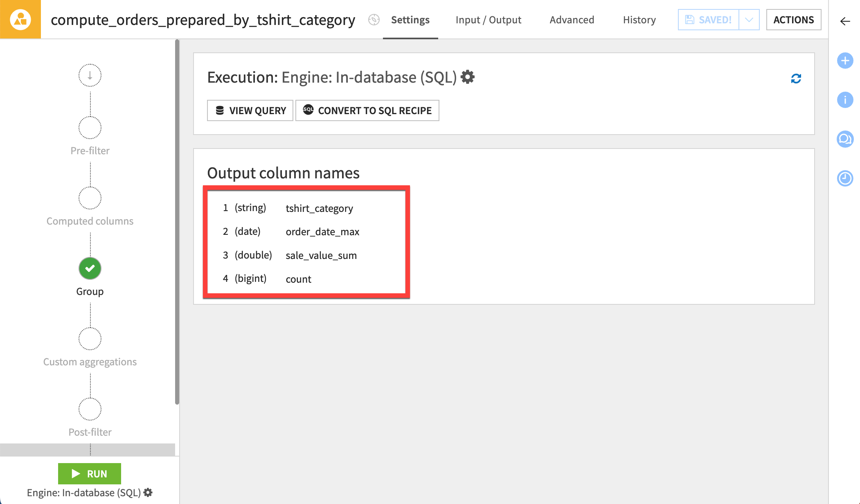This screenshot has width=860, height=504.
Task: Click the refresh/sync icon top right
Action: [x=796, y=78]
